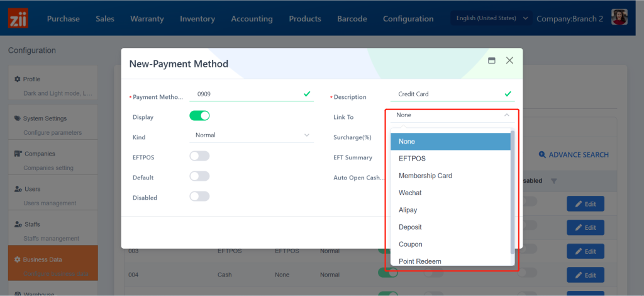This screenshot has height=296, width=644.
Task: Open the Inventory menu
Action: (x=197, y=19)
